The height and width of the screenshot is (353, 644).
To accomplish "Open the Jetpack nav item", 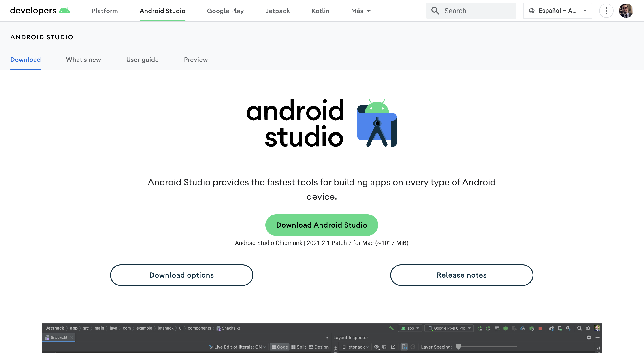I will pos(277,11).
